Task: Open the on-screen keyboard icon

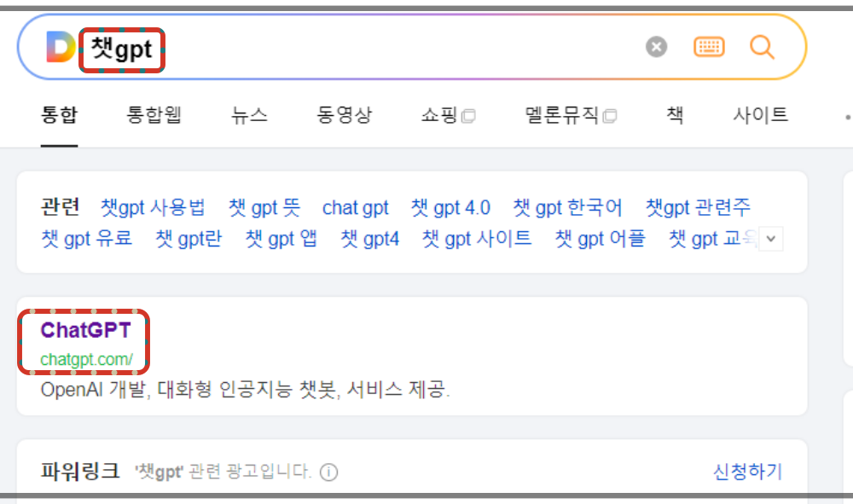Action: [x=709, y=47]
